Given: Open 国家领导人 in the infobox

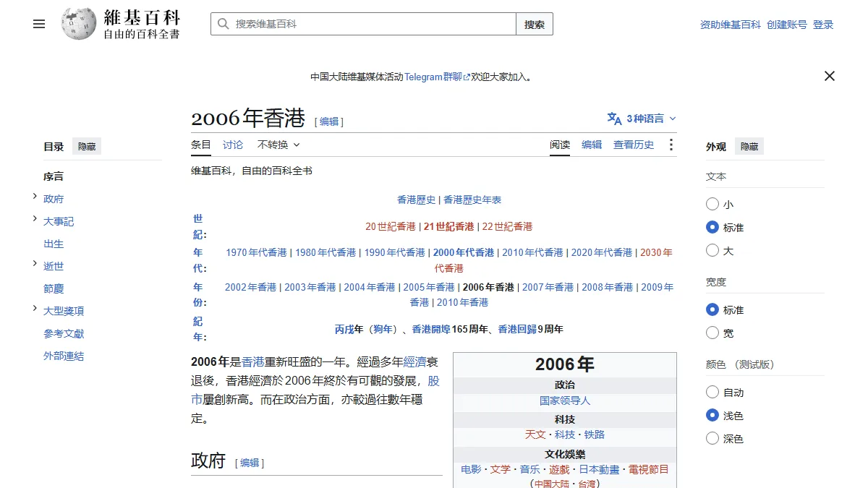Looking at the screenshot, I should pyautogui.click(x=565, y=401).
